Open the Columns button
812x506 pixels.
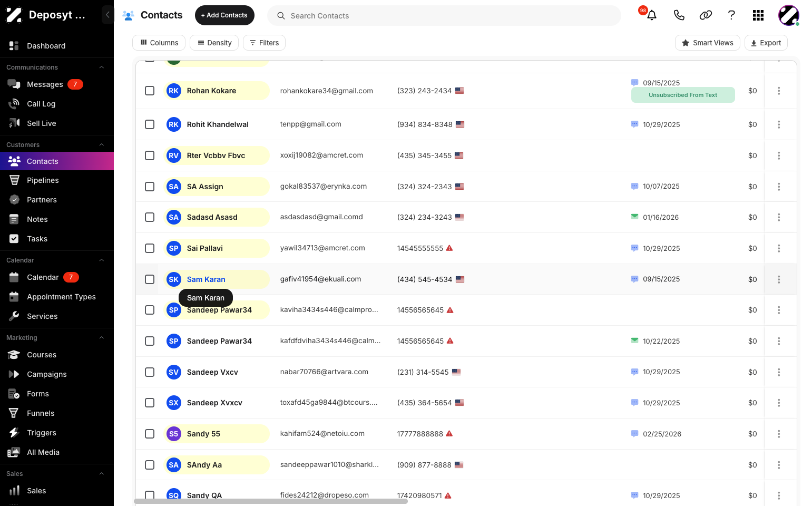[x=159, y=43]
